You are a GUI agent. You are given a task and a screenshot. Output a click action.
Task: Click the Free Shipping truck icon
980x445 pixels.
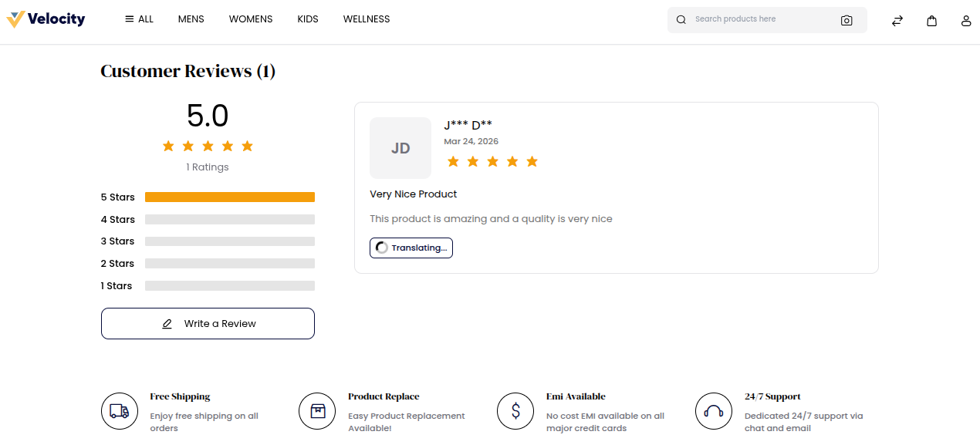[120, 411]
